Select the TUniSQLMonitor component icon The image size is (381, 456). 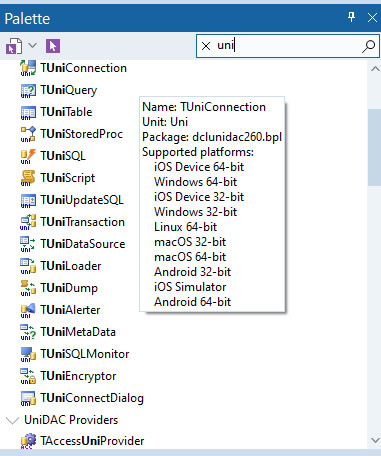tap(28, 354)
